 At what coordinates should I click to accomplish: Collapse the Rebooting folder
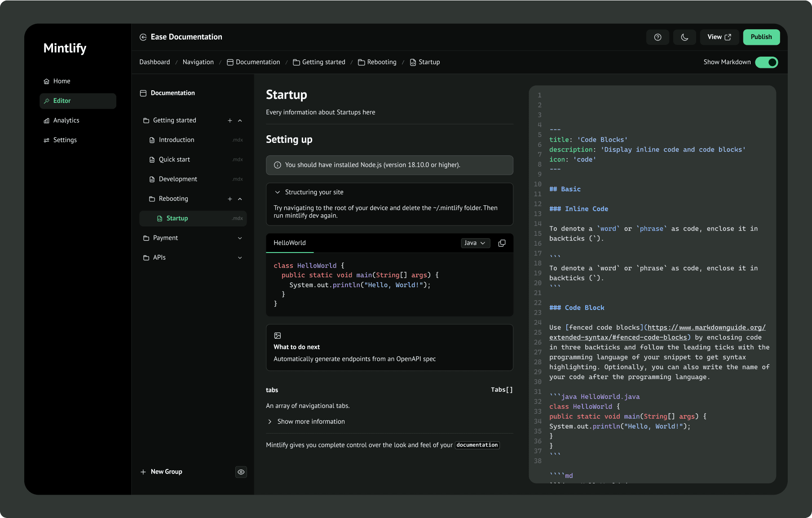pyautogui.click(x=240, y=199)
